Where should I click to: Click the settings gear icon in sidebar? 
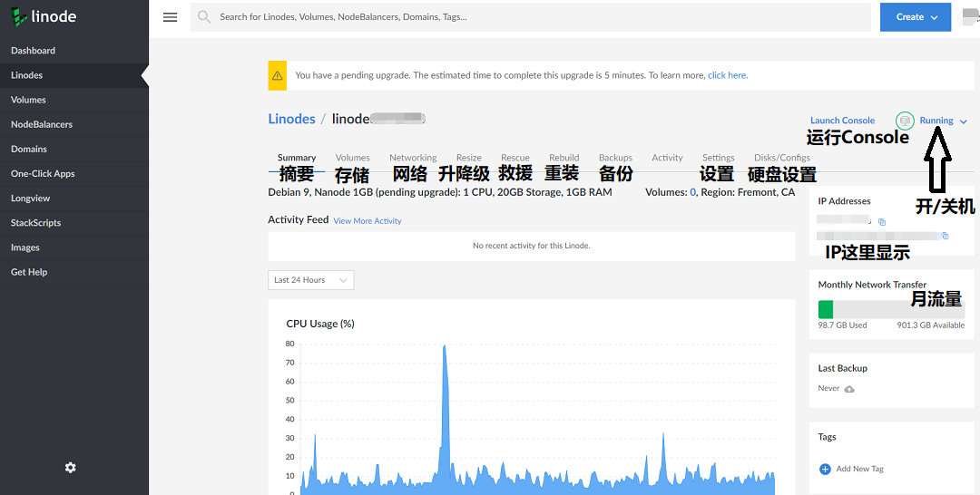[x=71, y=468]
